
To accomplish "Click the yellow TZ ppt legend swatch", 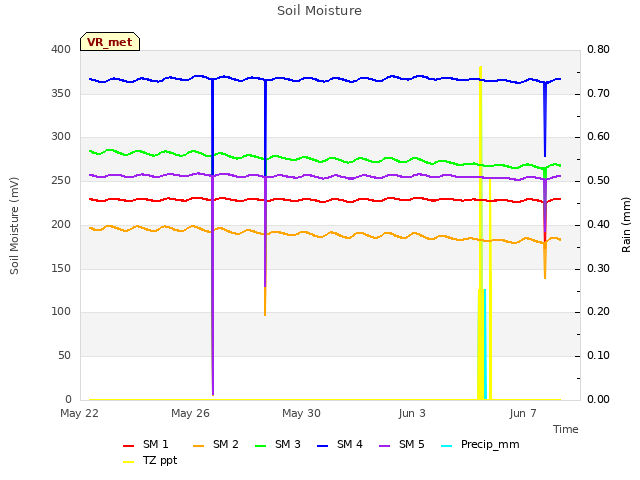I will [129, 462].
